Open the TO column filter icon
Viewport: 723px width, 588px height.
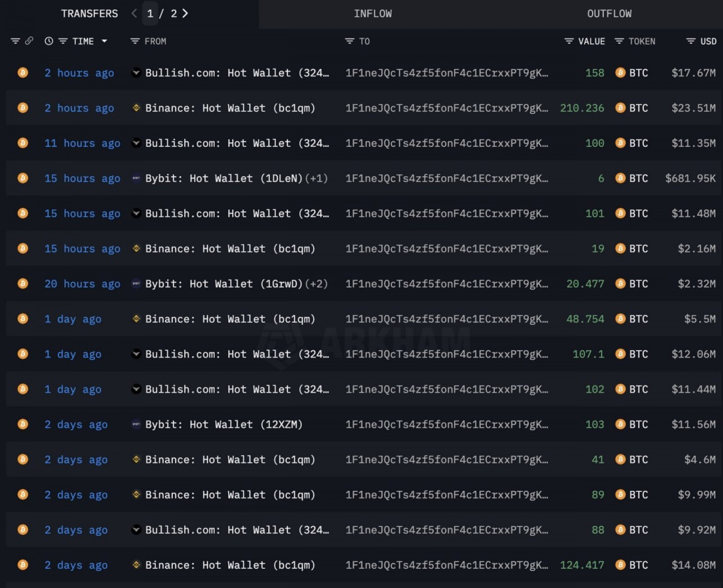(349, 41)
